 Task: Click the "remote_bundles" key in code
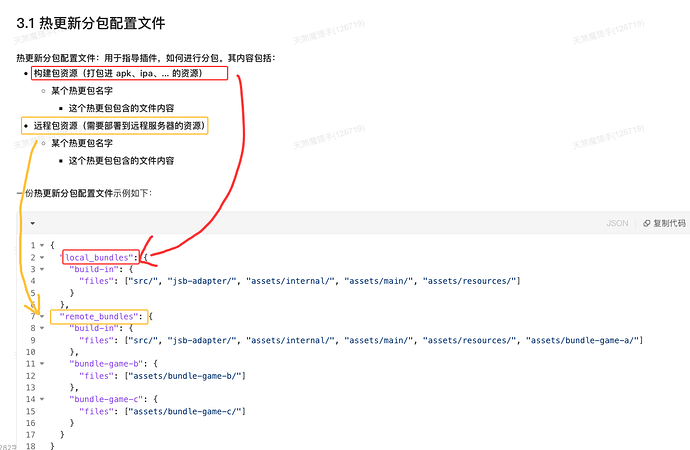pyautogui.click(x=99, y=316)
